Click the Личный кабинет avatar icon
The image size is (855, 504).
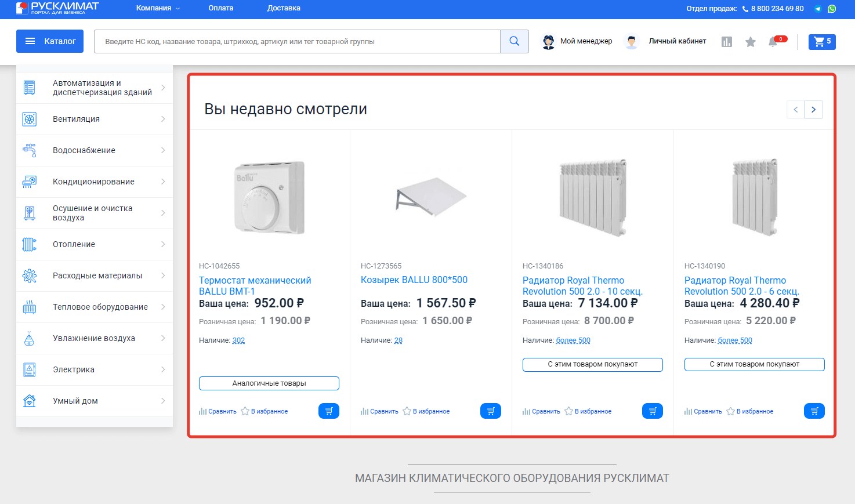[x=632, y=42]
